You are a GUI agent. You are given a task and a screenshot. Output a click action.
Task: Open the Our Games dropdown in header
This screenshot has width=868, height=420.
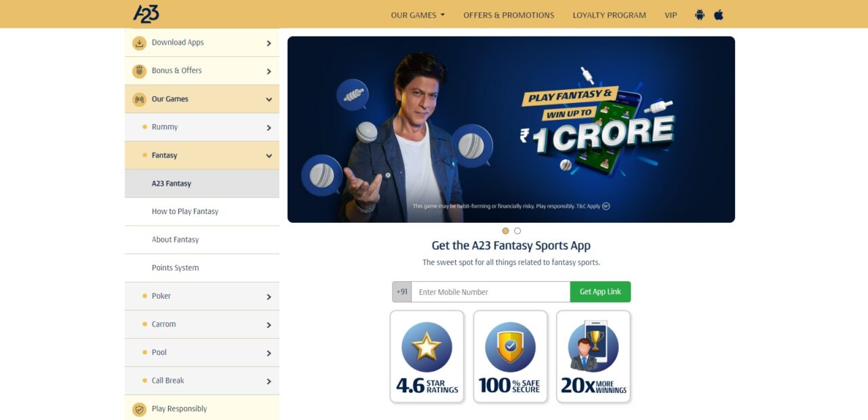coord(418,15)
